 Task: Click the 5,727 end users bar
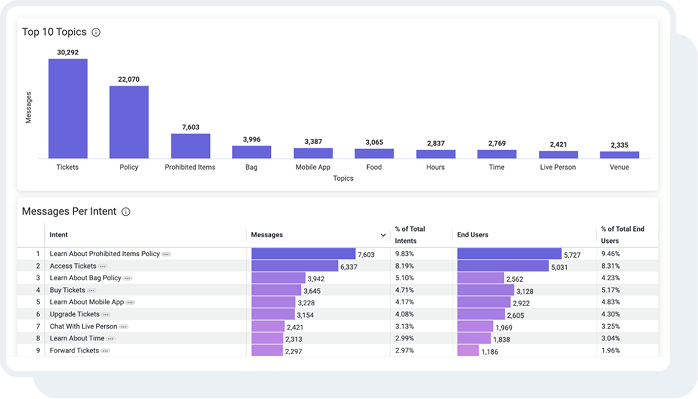pyautogui.click(x=509, y=254)
